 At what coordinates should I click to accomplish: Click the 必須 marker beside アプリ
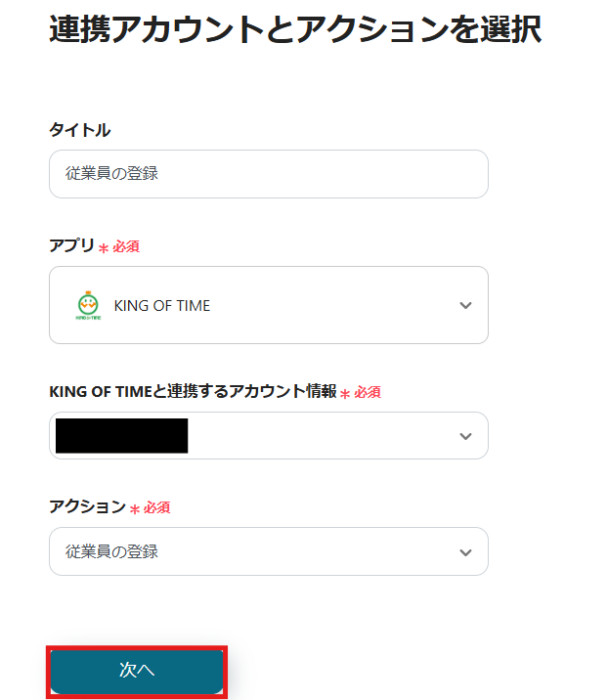(x=126, y=247)
